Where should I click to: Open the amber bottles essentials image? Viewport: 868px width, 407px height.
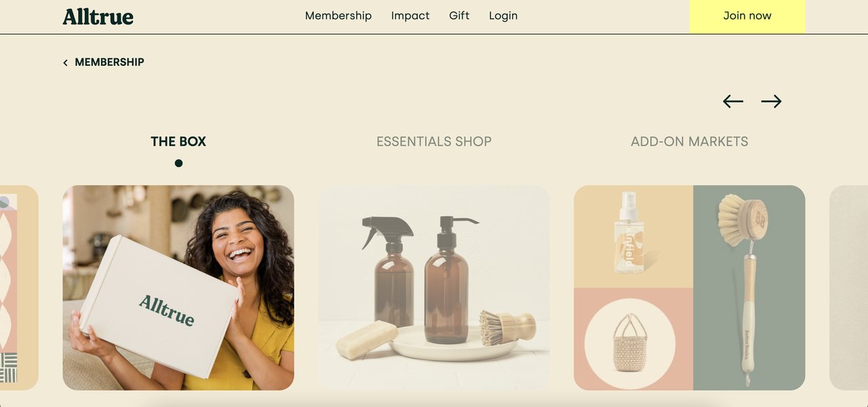coord(434,288)
